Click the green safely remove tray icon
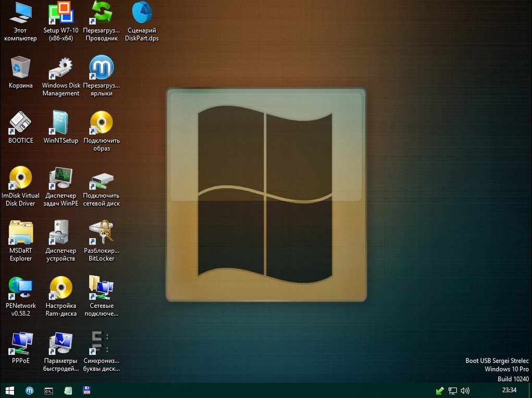 point(440,391)
